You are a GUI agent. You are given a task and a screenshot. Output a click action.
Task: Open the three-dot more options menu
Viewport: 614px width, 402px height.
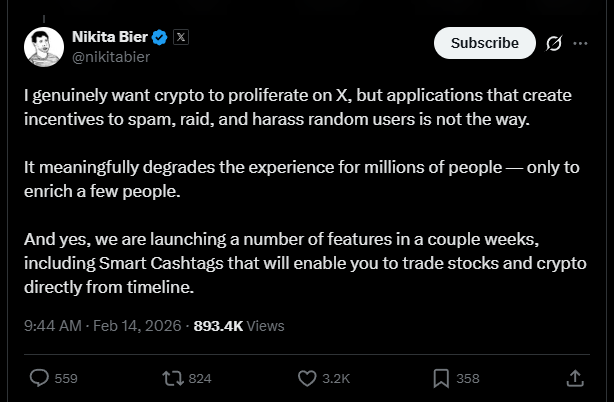(581, 43)
